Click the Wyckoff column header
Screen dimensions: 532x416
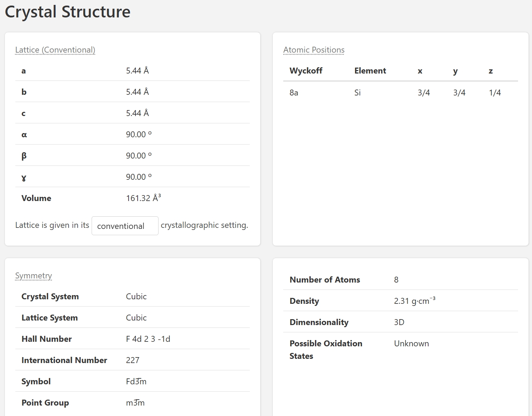306,71
